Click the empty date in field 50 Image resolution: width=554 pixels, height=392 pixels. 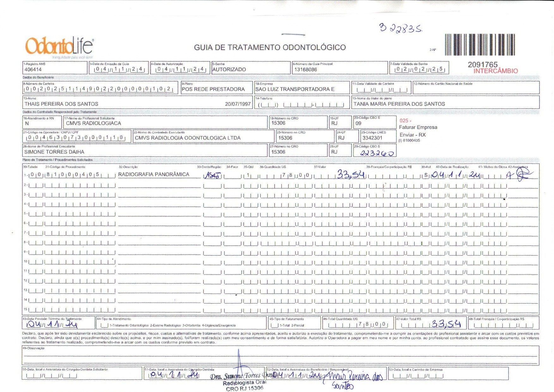pyautogui.click(x=52, y=376)
